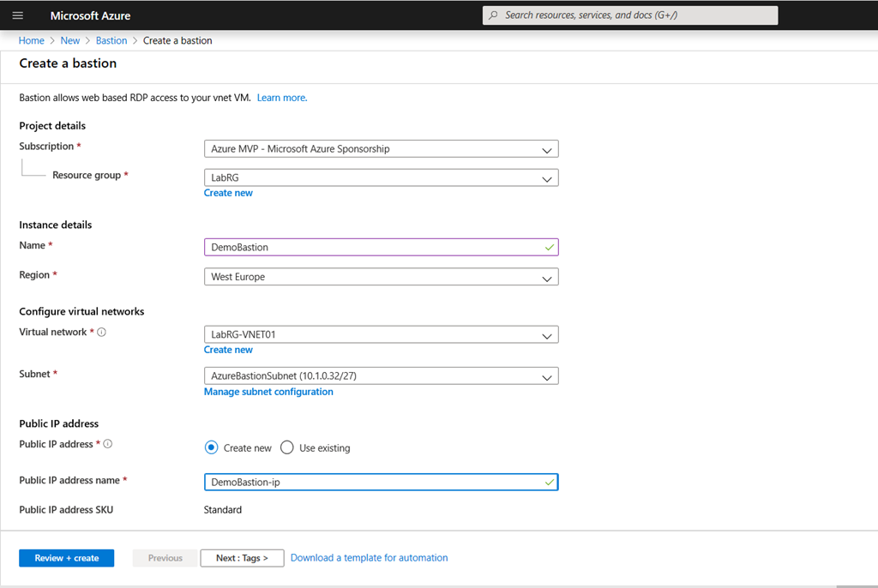The height and width of the screenshot is (588, 878).
Task: Click the Create a bastion breadcrumb text
Action: [x=177, y=40]
